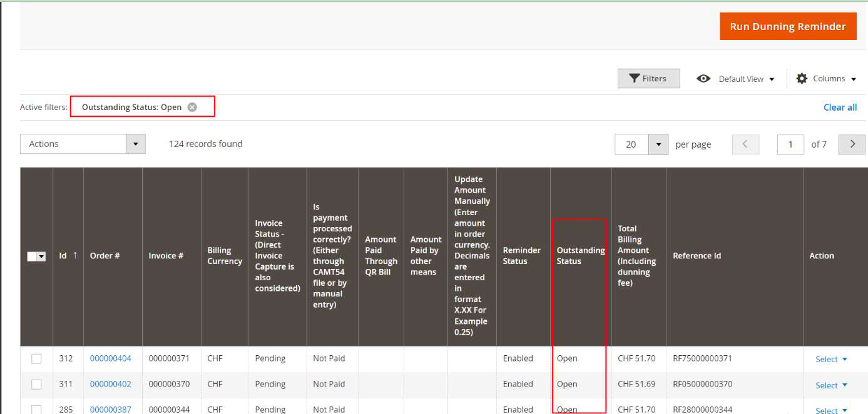Click the eye icon for Default View
The width and height of the screenshot is (868, 414).
click(703, 79)
